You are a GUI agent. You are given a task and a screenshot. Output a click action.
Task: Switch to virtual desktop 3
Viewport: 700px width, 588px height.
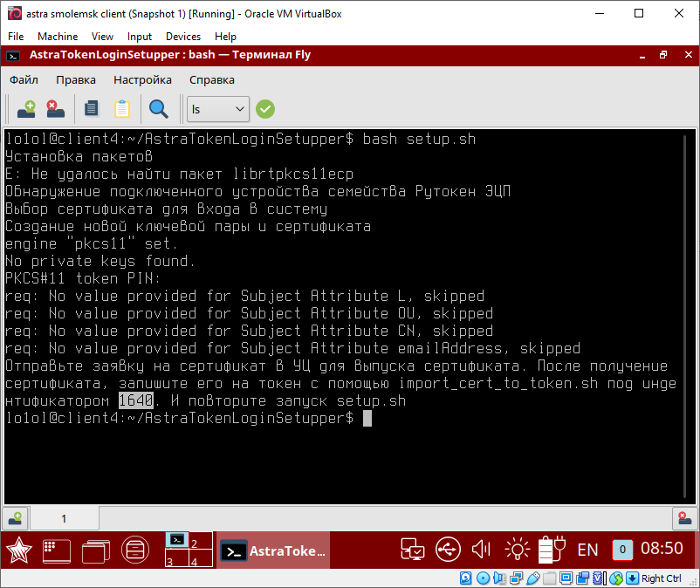[x=177, y=558]
